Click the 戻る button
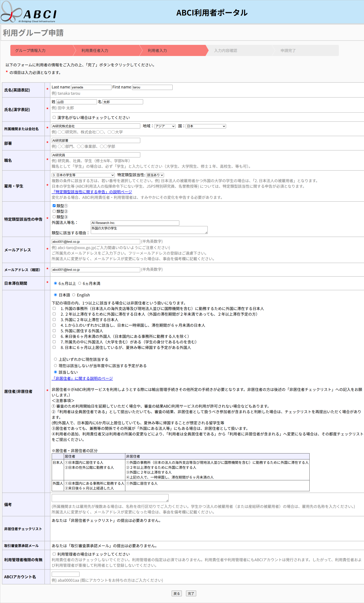364x603 pixels. click(177, 594)
